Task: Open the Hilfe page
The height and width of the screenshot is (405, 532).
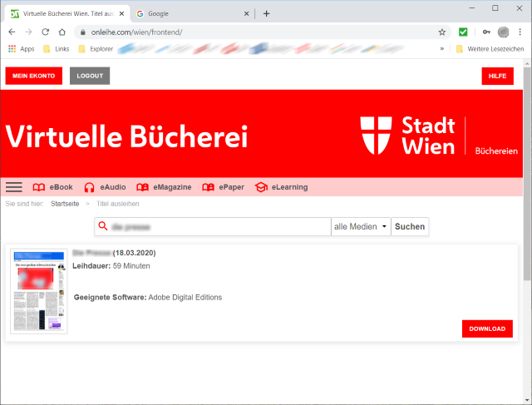Action: coord(497,76)
